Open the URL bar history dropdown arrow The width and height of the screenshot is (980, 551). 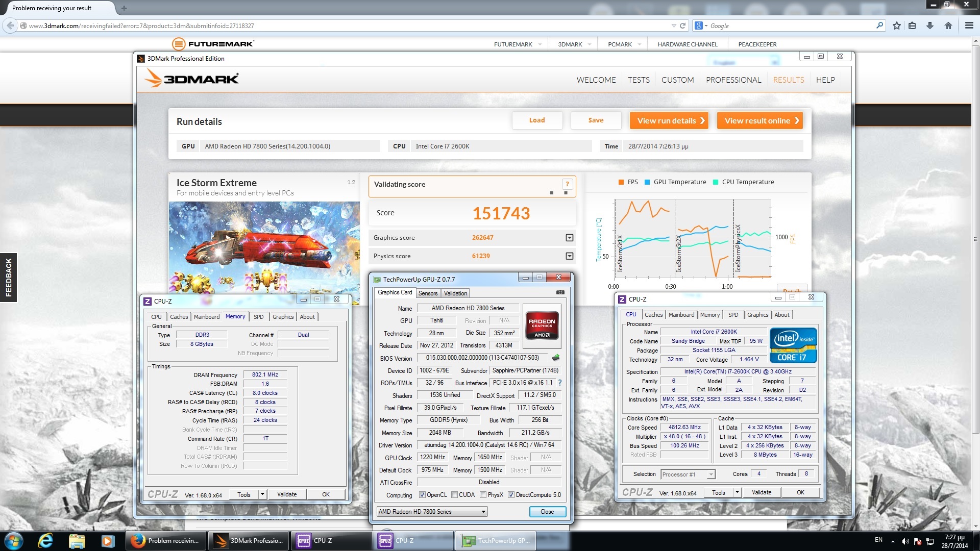point(674,26)
